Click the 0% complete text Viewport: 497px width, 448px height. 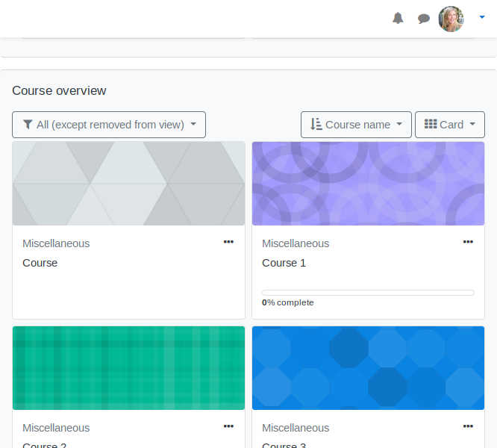coord(288,303)
